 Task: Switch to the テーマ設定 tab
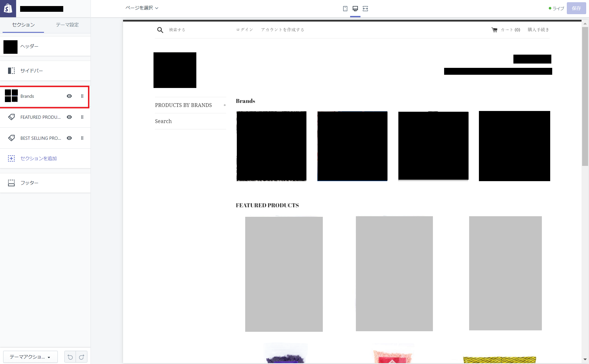tap(67, 25)
